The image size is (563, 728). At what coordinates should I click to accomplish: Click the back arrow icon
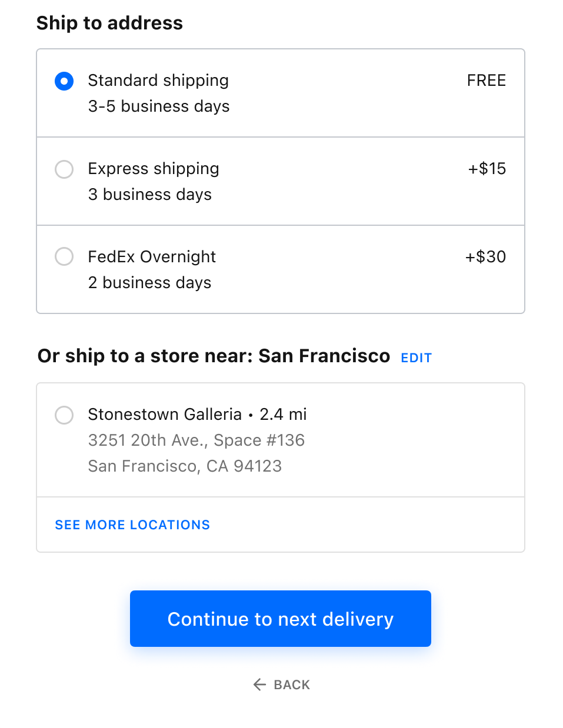(x=259, y=684)
